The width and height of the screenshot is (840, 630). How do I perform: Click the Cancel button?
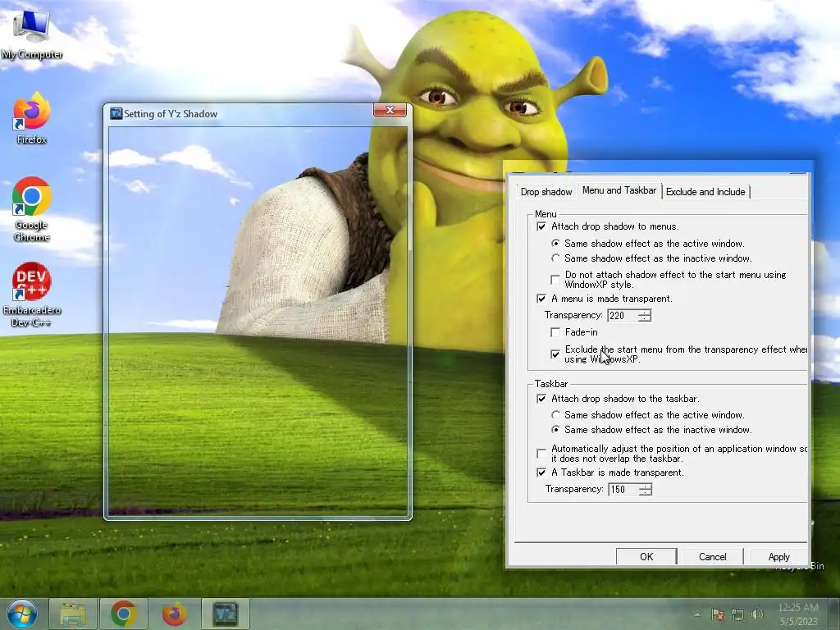(x=713, y=557)
